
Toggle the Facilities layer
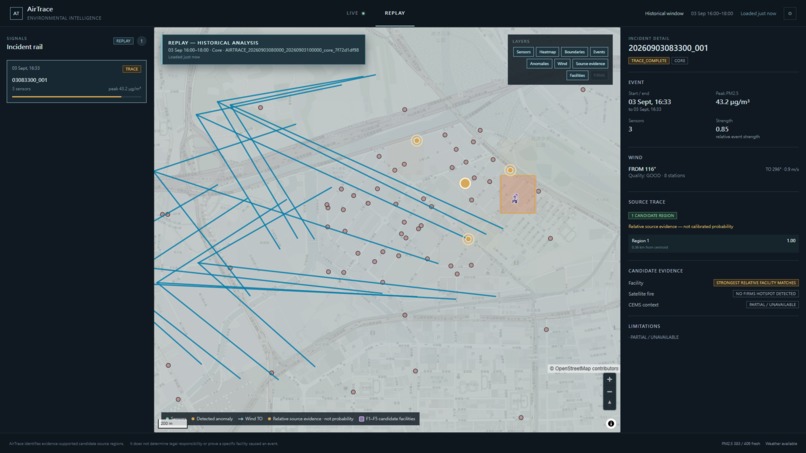(x=577, y=76)
